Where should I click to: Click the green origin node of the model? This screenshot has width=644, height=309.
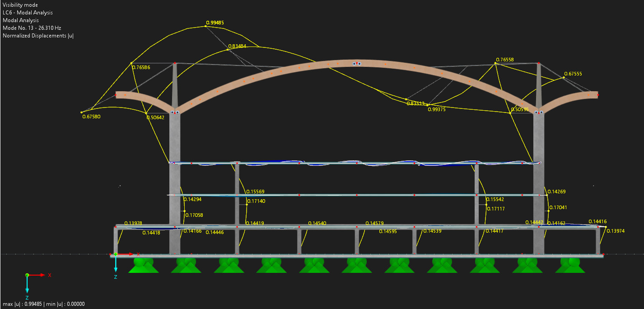pos(116,254)
